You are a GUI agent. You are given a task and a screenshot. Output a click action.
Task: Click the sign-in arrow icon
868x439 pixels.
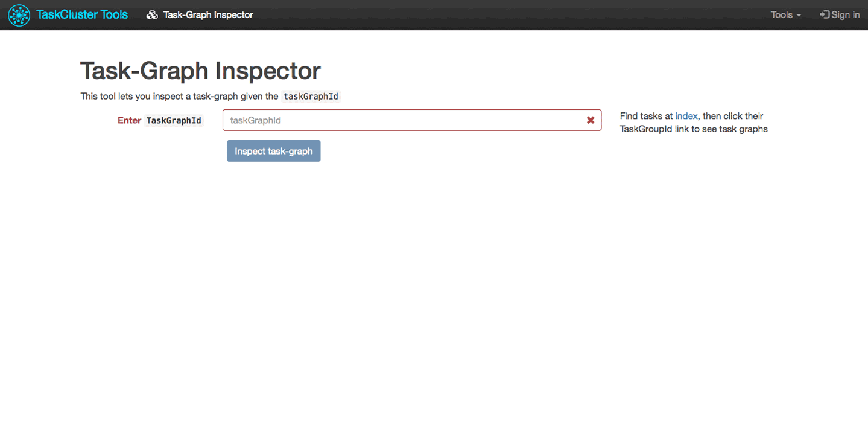[825, 15]
